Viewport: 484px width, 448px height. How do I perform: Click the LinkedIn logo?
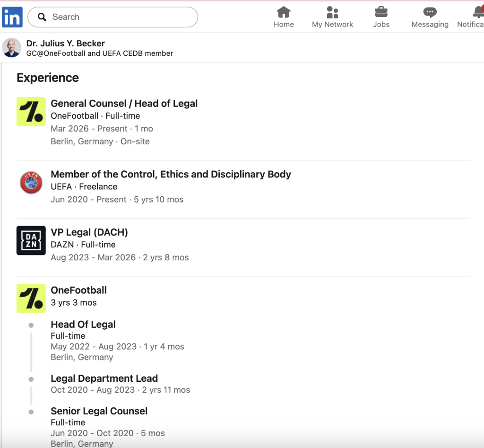(x=12, y=17)
